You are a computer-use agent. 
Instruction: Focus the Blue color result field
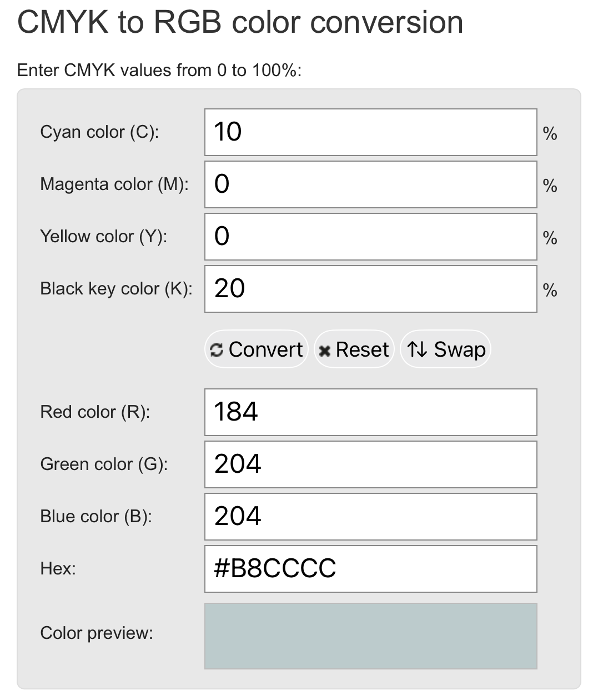[370, 517]
